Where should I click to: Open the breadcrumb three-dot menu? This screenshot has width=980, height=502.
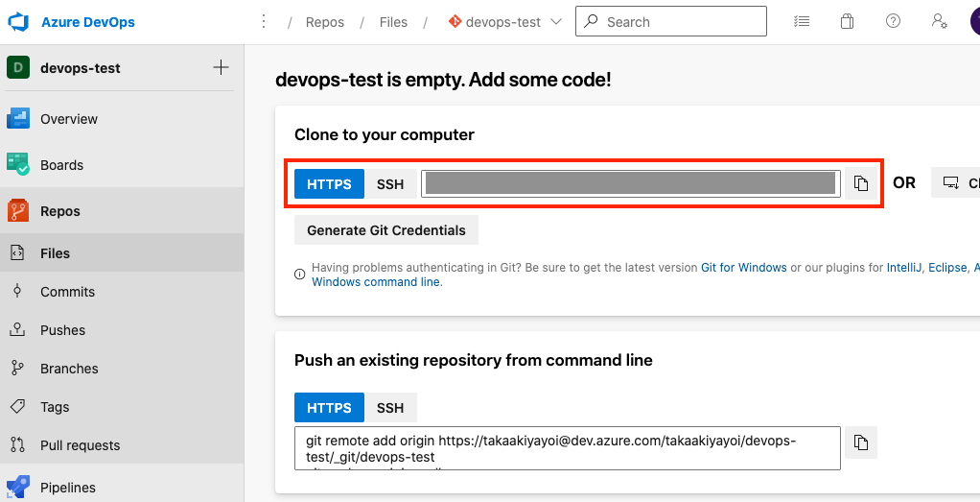tap(264, 22)
